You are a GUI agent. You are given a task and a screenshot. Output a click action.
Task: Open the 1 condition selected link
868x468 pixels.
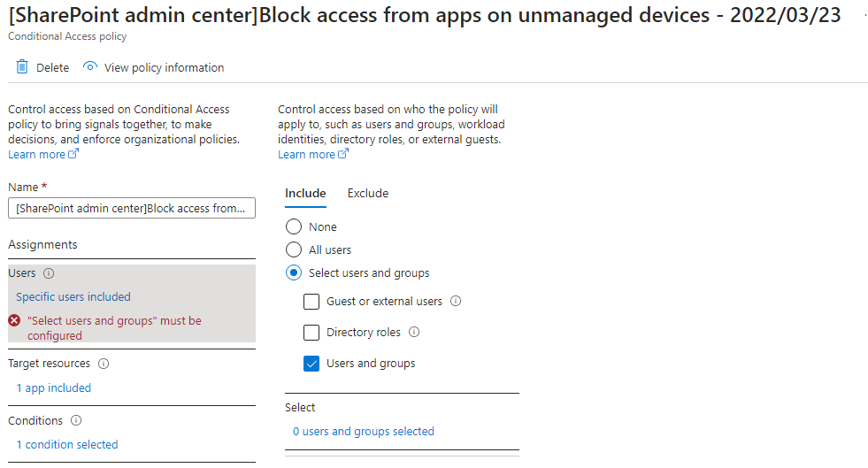pyautogui.click(x=67, y=444)
